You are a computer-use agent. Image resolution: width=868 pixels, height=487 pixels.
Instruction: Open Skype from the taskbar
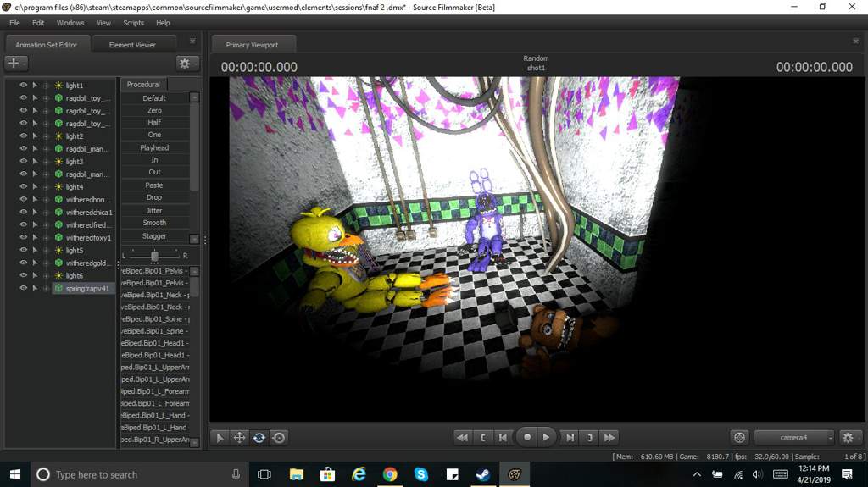coord(420,474)
